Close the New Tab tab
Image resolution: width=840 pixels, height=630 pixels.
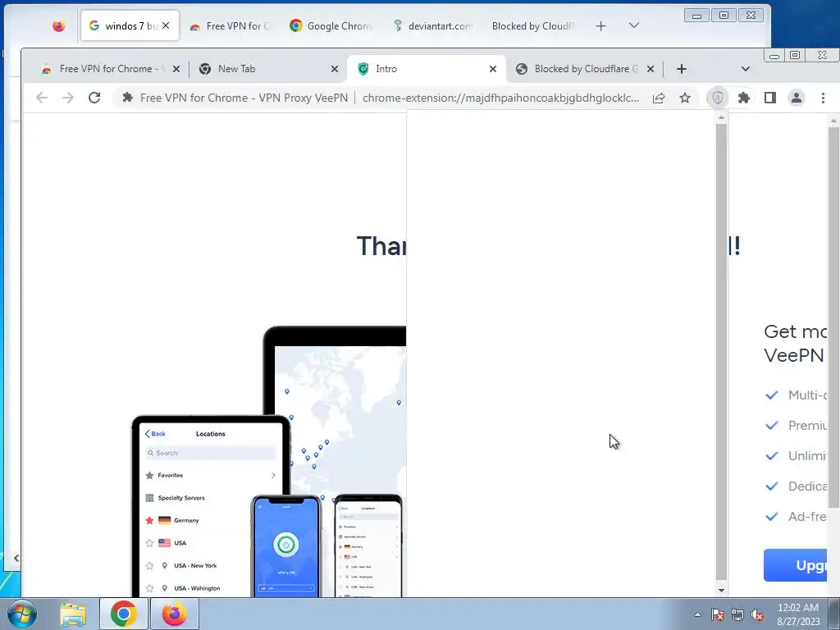pyautogui.click(x=335, y=69)
